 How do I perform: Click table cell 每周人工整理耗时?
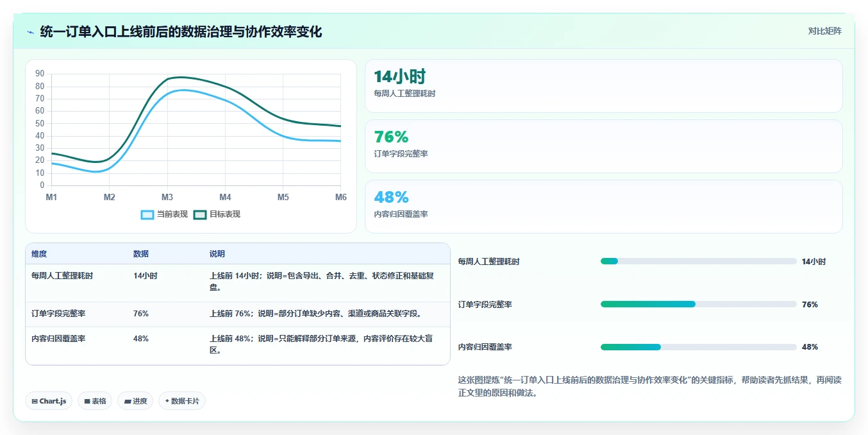point(62,276)
